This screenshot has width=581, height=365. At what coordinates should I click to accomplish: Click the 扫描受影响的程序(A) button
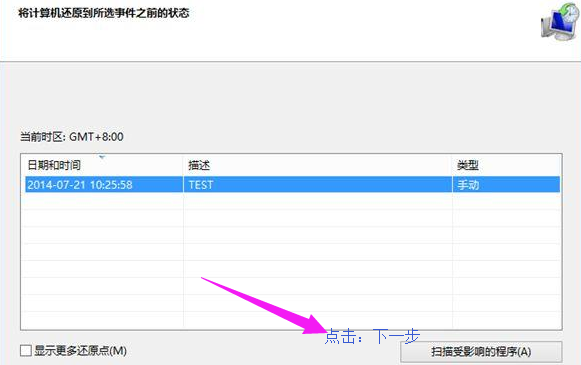(x=481, y=351)
